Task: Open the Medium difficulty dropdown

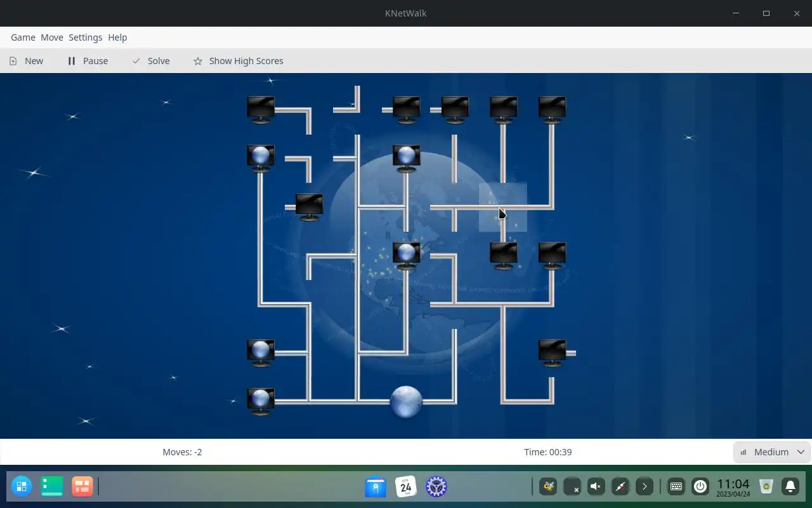Action: (x=772, y=452)
